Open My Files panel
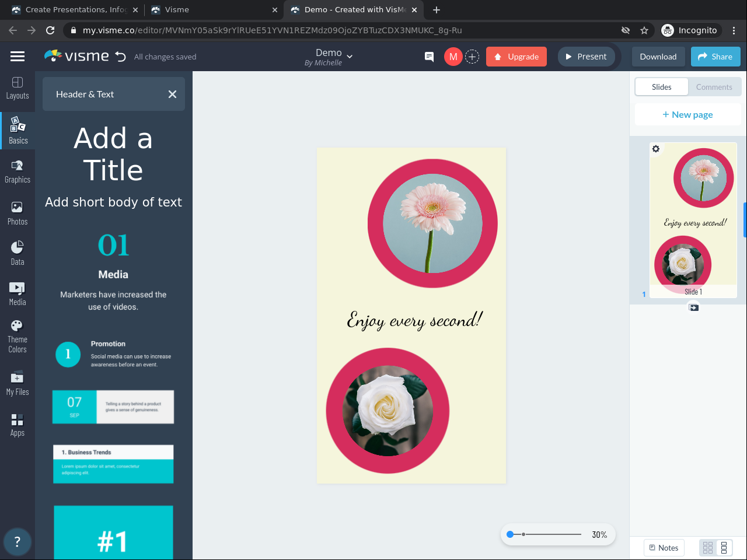 18,383
